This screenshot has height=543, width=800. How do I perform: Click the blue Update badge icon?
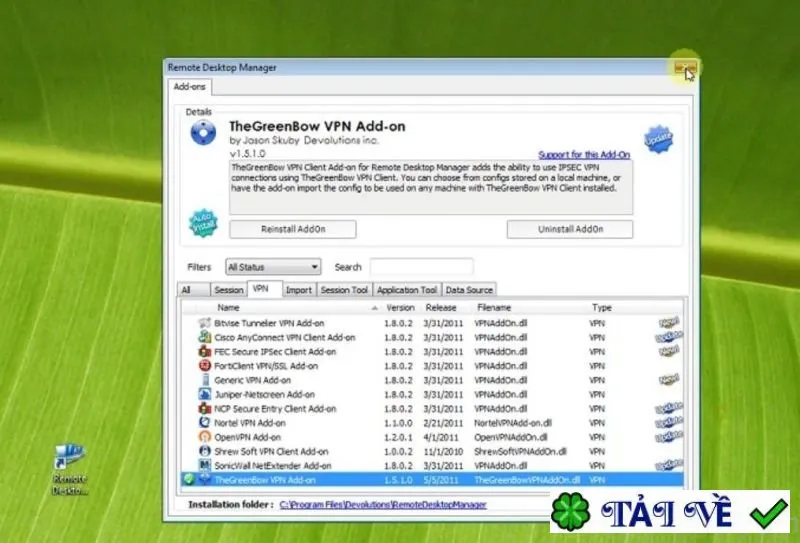point(658,139)
